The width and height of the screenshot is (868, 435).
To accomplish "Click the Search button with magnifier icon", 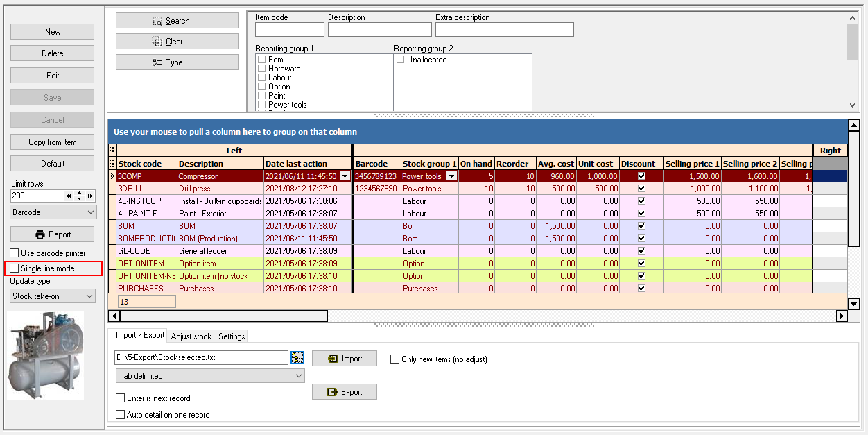I will point(177,21).
